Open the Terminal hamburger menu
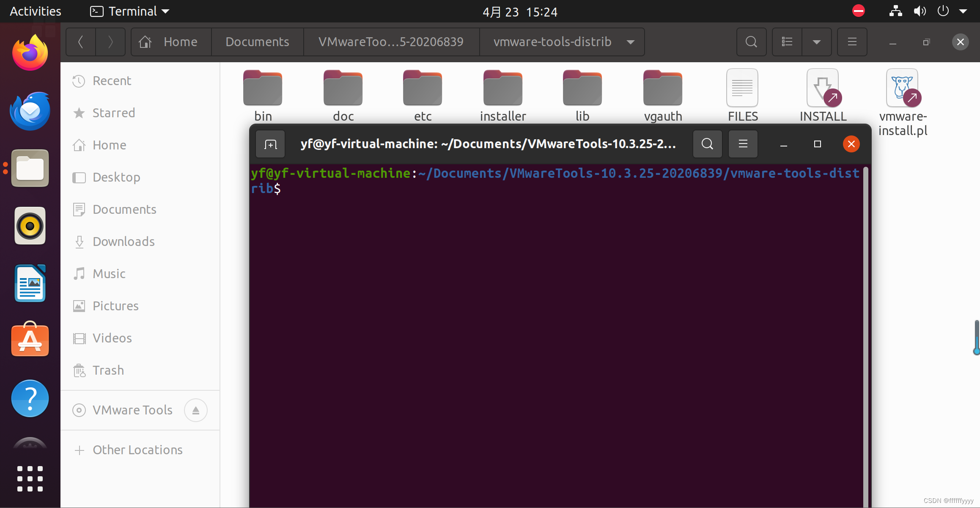This screenshot has width=980, height=508. point(743,144)
